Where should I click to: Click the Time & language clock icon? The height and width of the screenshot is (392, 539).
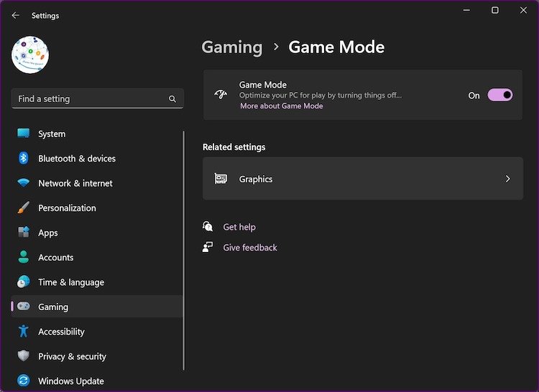[24, 282]
